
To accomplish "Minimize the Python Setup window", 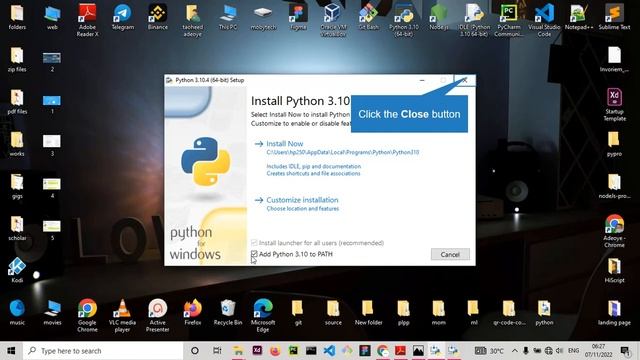I will click(x=422, y=80).
